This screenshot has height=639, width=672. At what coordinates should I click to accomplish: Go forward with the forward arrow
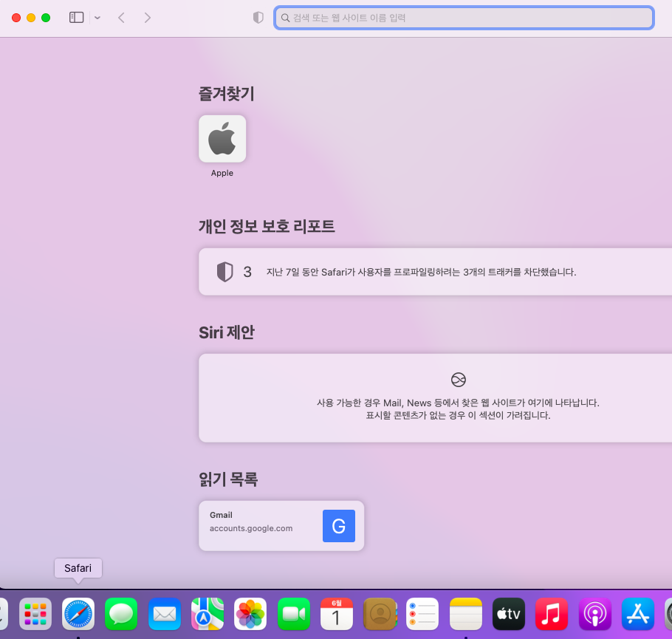[148, 18]
